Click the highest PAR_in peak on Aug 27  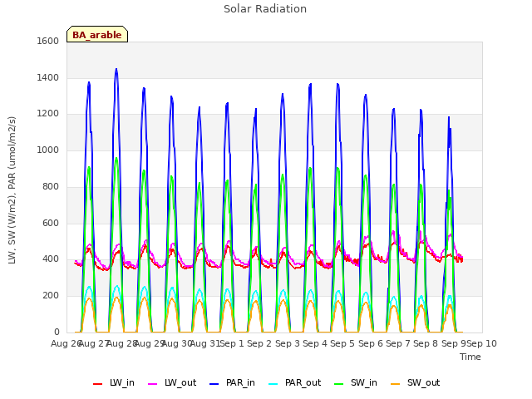[116, 69]
